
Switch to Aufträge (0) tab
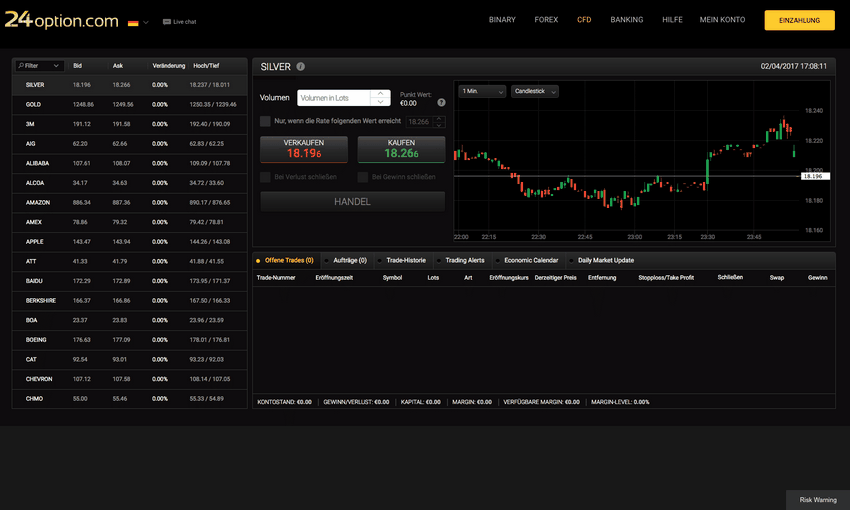347,260
